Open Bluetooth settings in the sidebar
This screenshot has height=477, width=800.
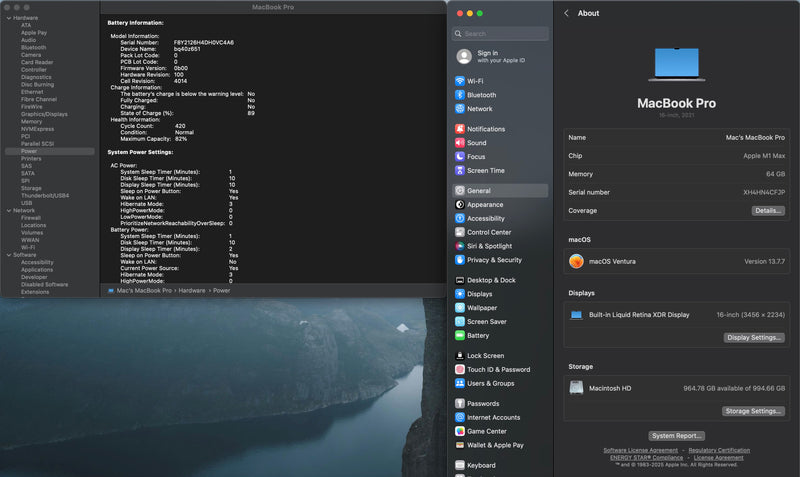480,95
